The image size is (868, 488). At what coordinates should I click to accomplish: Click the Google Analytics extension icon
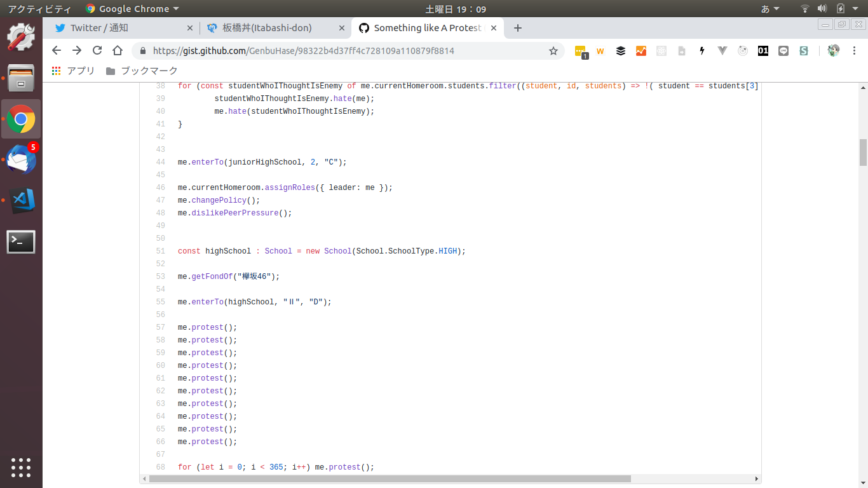(641, 51)
